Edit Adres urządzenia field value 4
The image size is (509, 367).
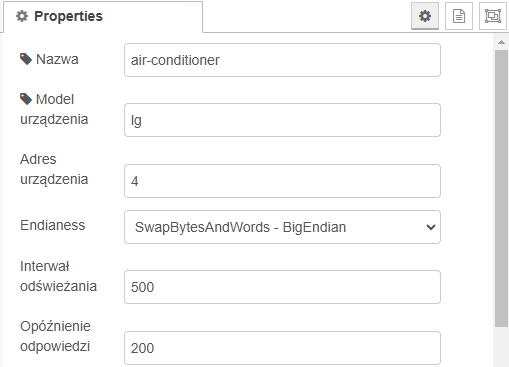[x=282, y=181]
